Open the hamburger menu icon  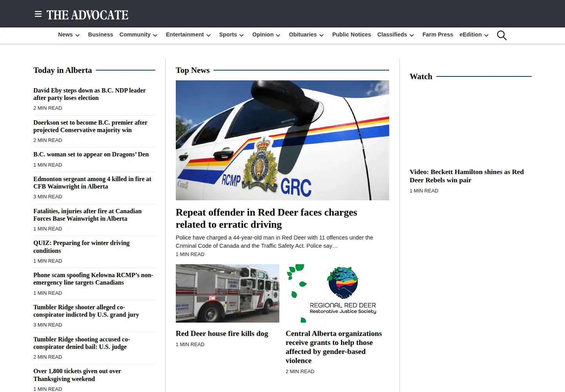click(38, 14)
